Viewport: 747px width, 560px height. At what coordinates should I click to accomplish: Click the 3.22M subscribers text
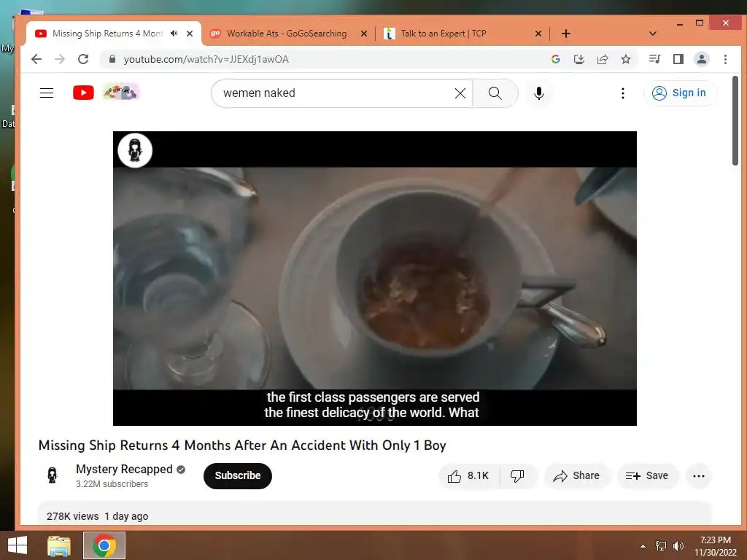pyautogui.click(x=112, y=484)
